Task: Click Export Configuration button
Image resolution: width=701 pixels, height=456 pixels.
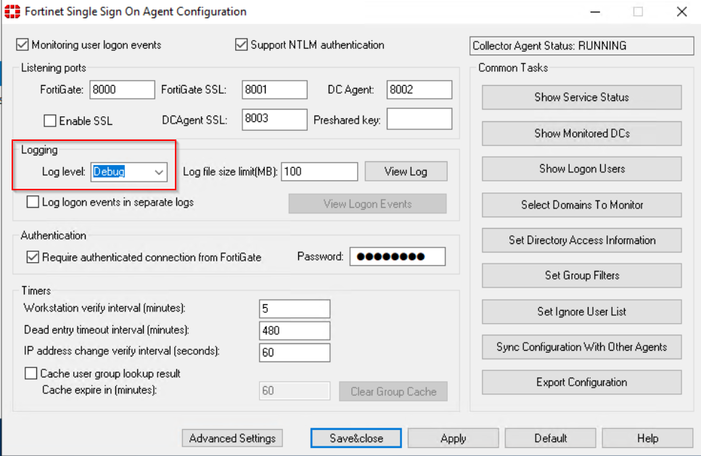Action: pos(582,382)
